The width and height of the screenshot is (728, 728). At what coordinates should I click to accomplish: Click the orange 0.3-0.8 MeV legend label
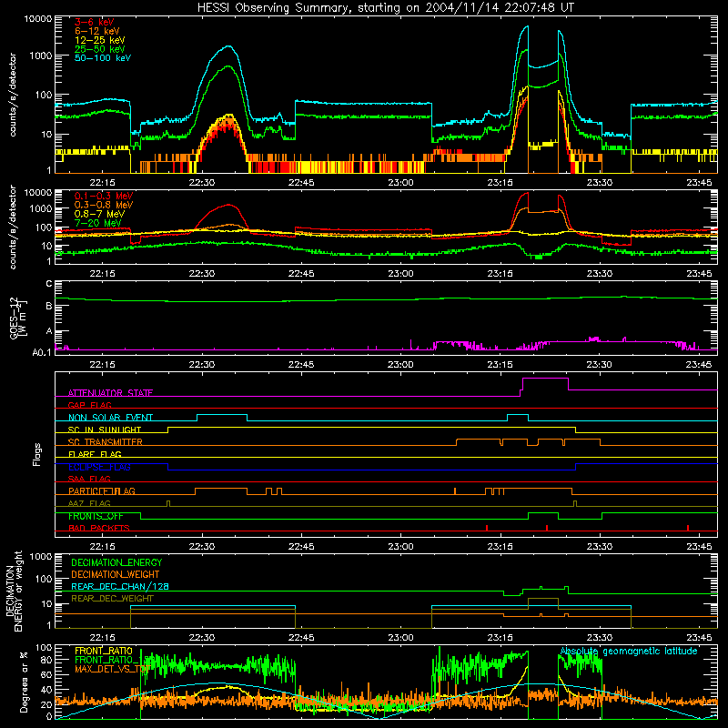click(x=104, y=205)
